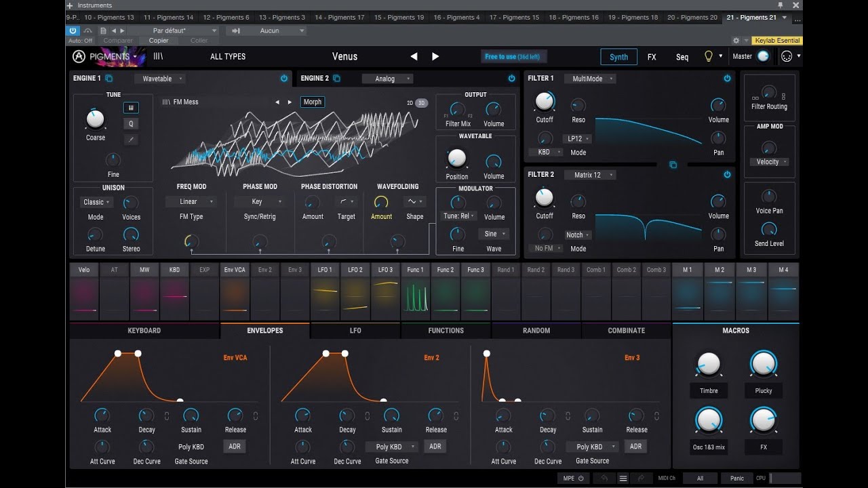Disable Filter 2 power button
The image size is (868, 488).
[727, 175]
